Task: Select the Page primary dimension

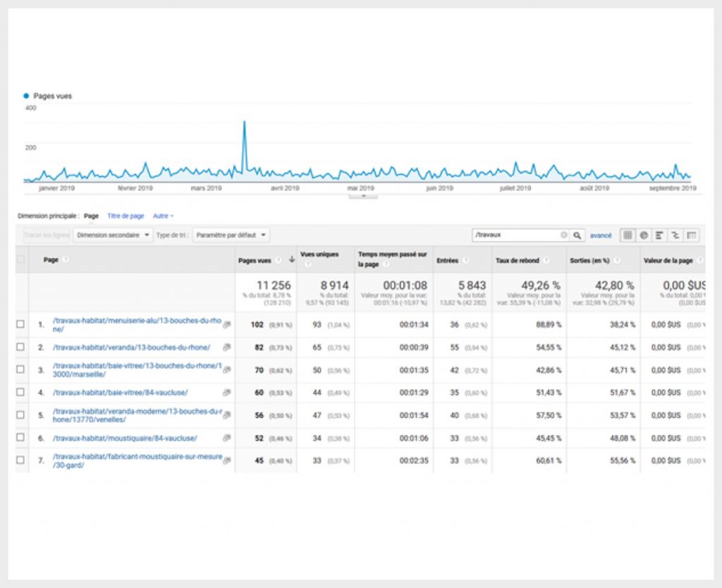Action: coord(91,216)
